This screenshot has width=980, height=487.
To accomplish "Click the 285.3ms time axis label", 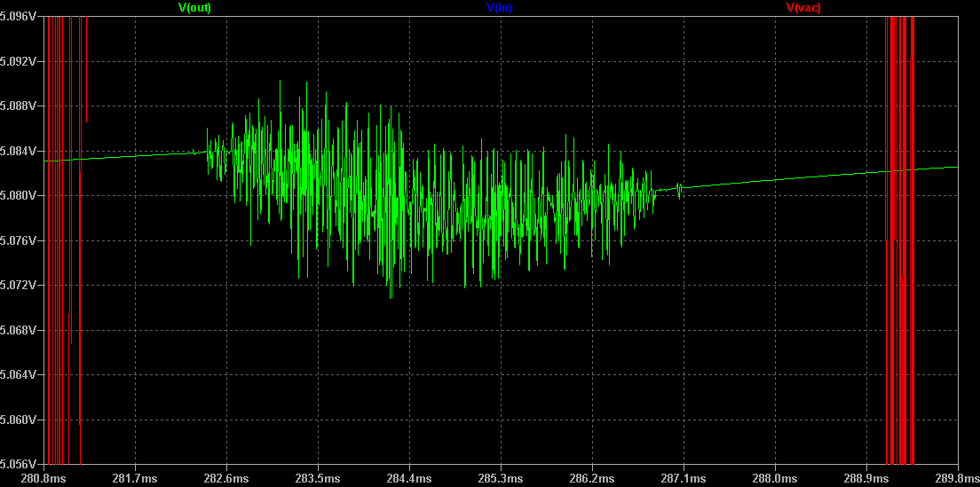I will click(x=502, y=478).
